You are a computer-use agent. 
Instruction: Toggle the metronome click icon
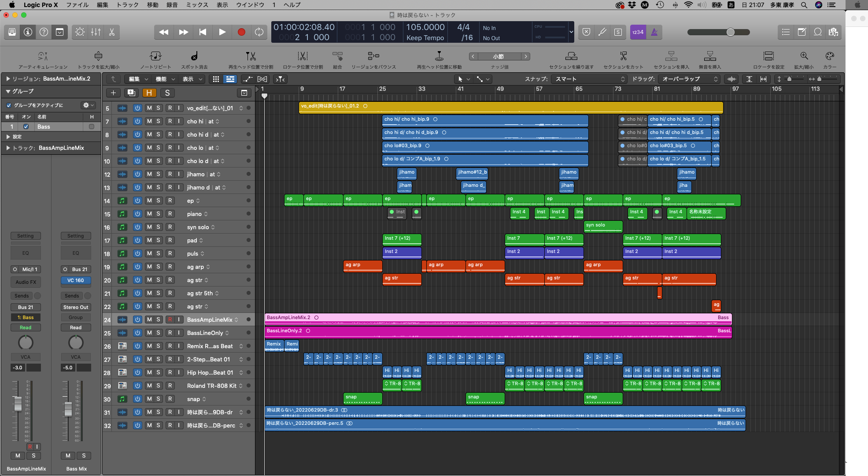[x=654, y=32]
